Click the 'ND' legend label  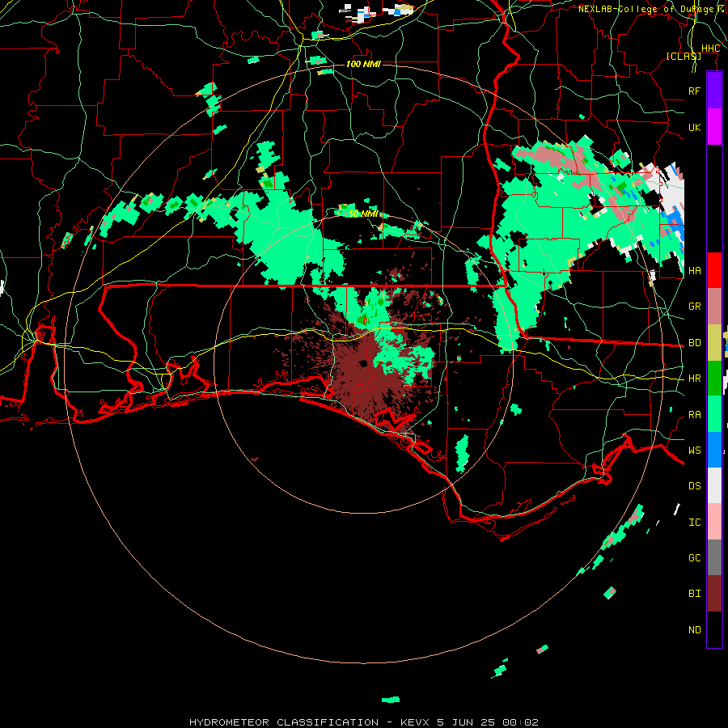[x=694, y=630]
